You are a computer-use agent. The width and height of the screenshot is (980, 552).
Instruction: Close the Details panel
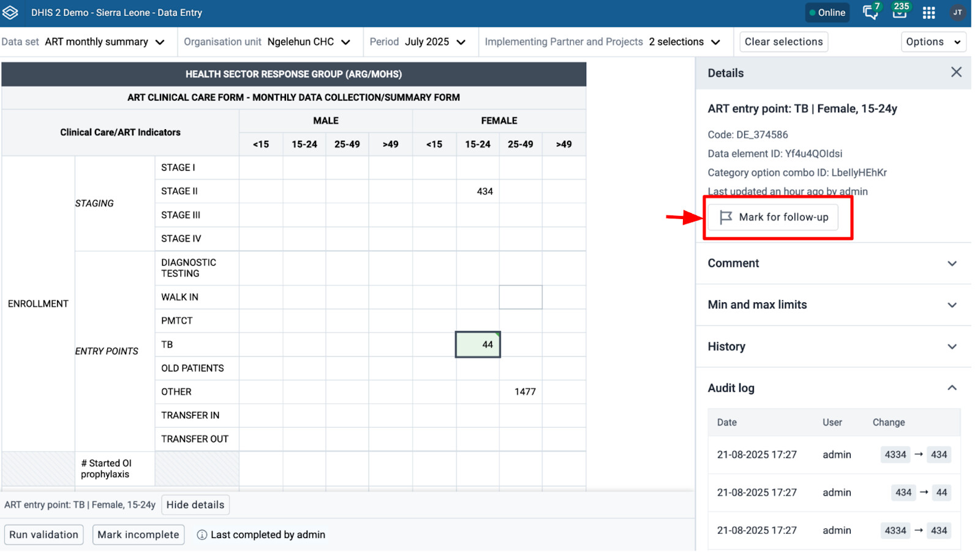click(x=956, y=72)
